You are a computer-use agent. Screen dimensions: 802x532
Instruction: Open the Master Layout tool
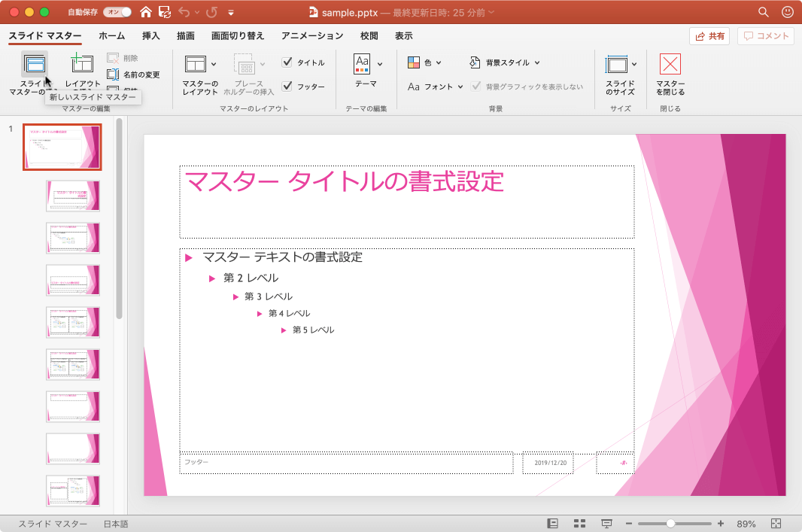pyautogui.click(x=196, y=64)
